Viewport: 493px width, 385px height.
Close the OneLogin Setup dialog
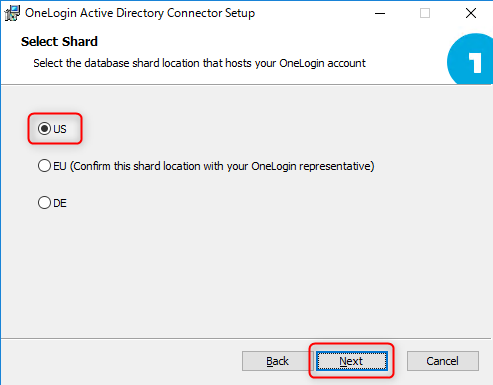[471, 13]
